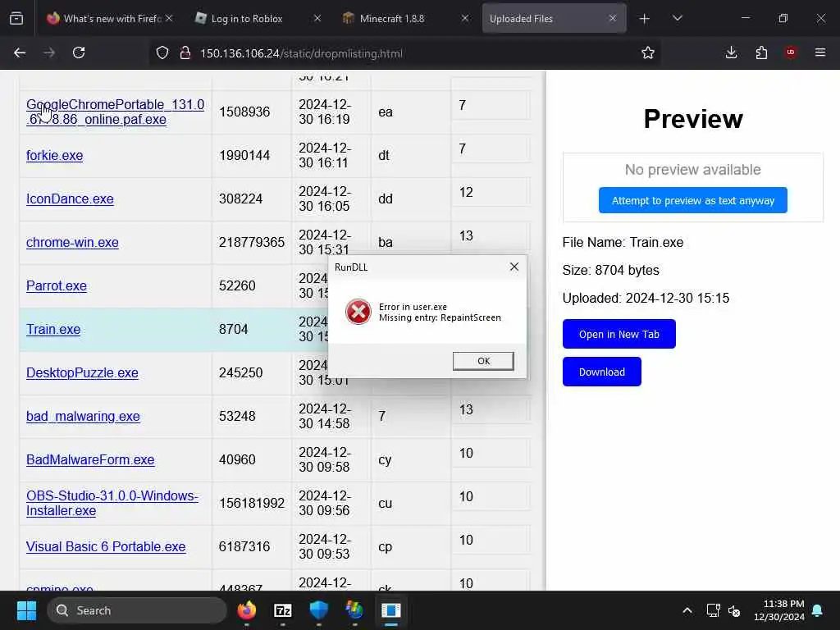Click the Firefox View icon
840x630 pixels.
[x=16, y=18]
